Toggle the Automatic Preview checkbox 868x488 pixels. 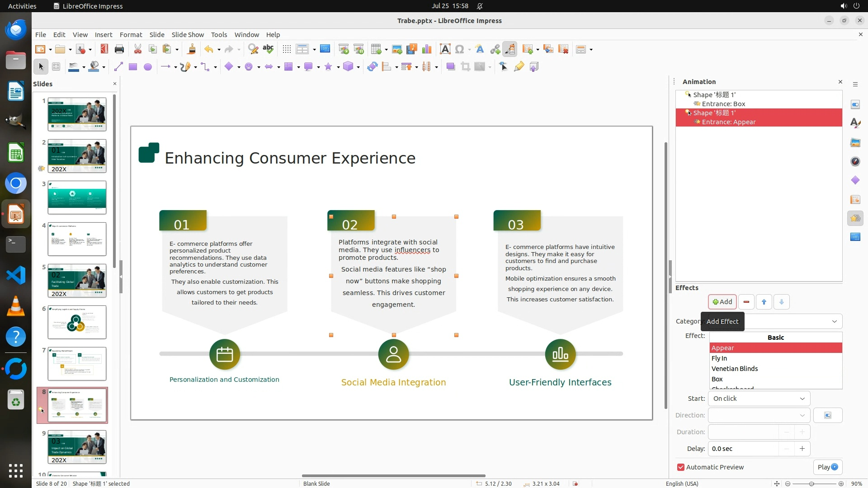tap(681, 467)
